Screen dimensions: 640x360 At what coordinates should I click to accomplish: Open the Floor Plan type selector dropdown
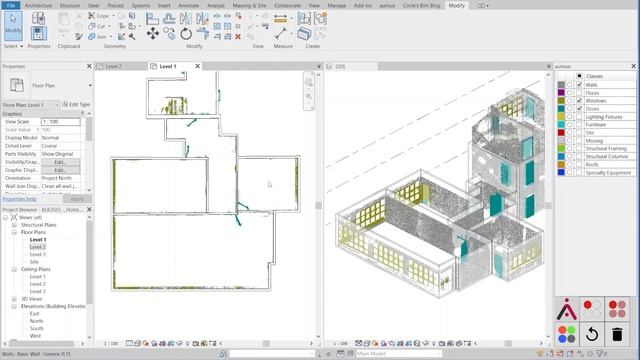tap(90, 85)
